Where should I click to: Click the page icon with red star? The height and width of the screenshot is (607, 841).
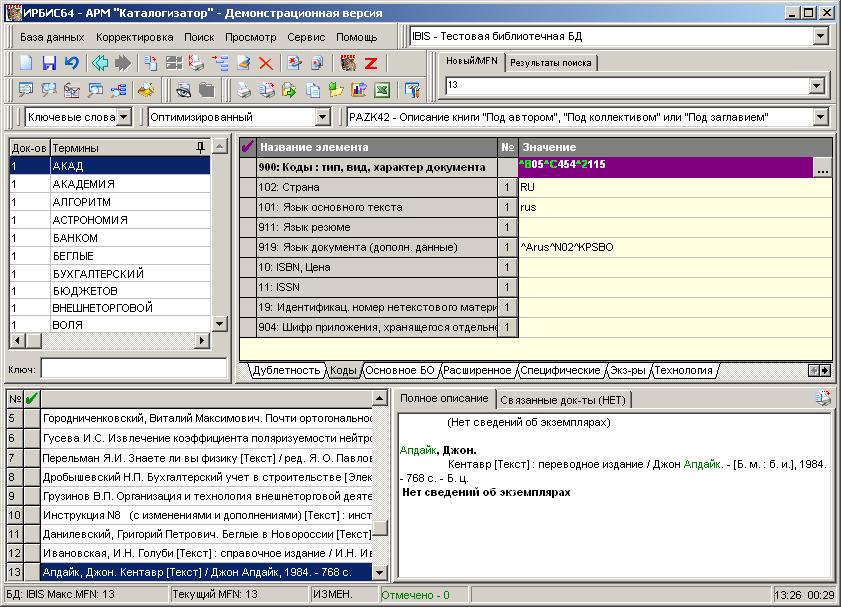294,63
